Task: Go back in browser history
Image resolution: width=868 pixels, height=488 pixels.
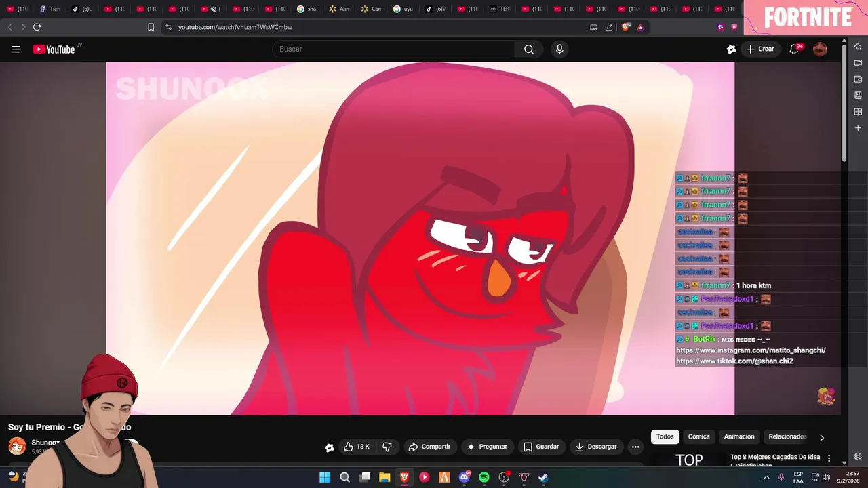Action: point(9,27)
